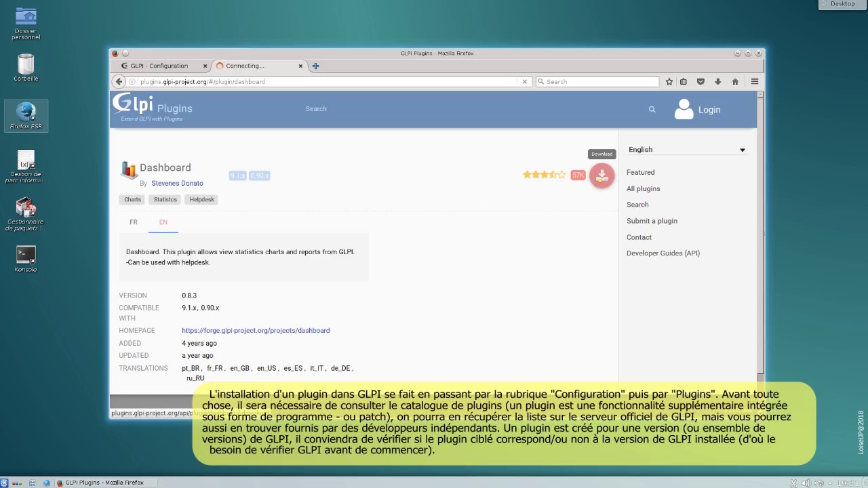Close the GLPI - Configuration tab
Viewport: 868px width, 488px height.
click(205, 66)
